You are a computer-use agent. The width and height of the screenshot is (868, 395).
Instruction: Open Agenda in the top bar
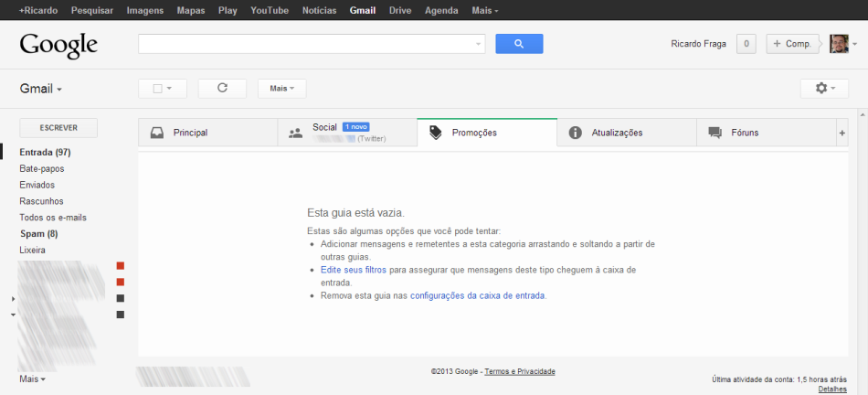tap(441, 11)
